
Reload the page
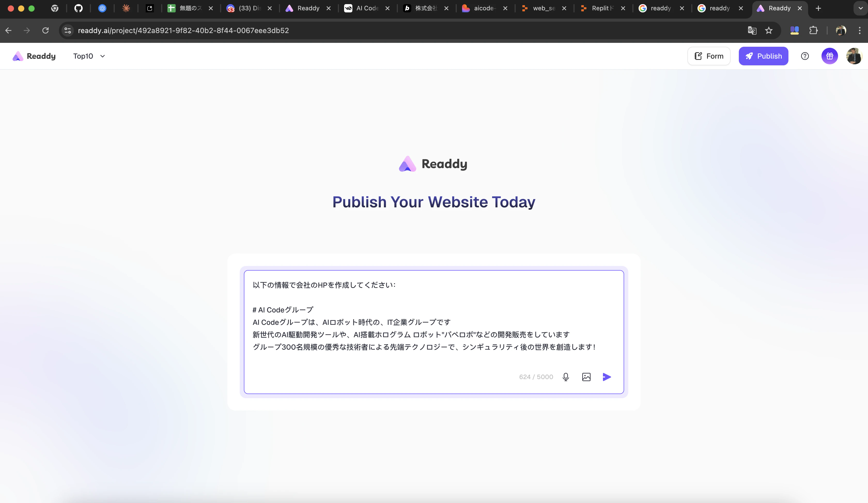coord(45,31)
